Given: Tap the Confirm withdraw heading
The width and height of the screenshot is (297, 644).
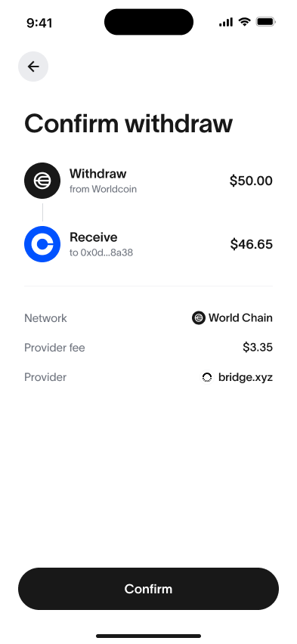Looking at the screenshot, I should click(x=128, y=124).
